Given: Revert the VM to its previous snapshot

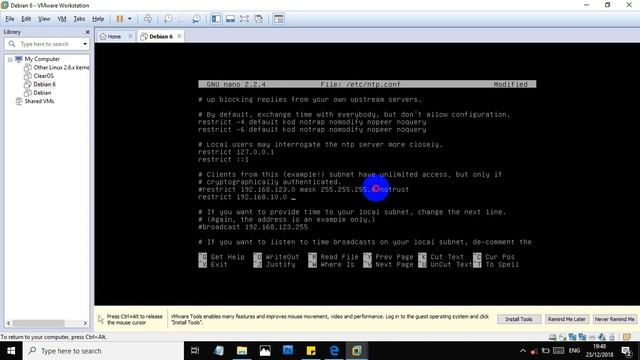Looking at the screenshot, I should coord(182,19).
